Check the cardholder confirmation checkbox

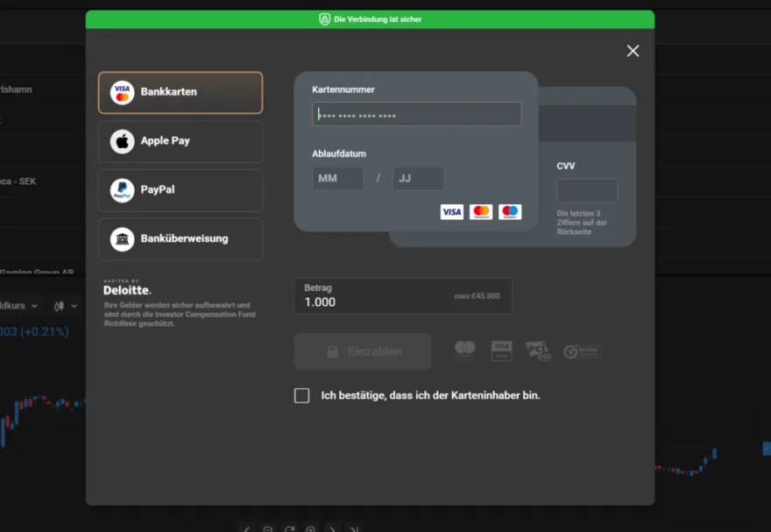tap(302, 395)
